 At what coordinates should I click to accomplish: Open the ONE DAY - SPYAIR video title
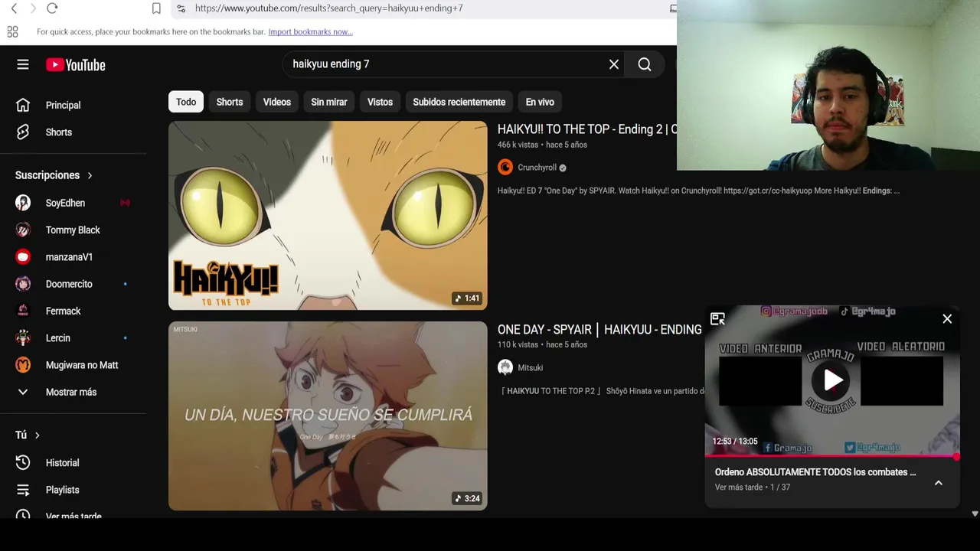(x=599, y=330)
